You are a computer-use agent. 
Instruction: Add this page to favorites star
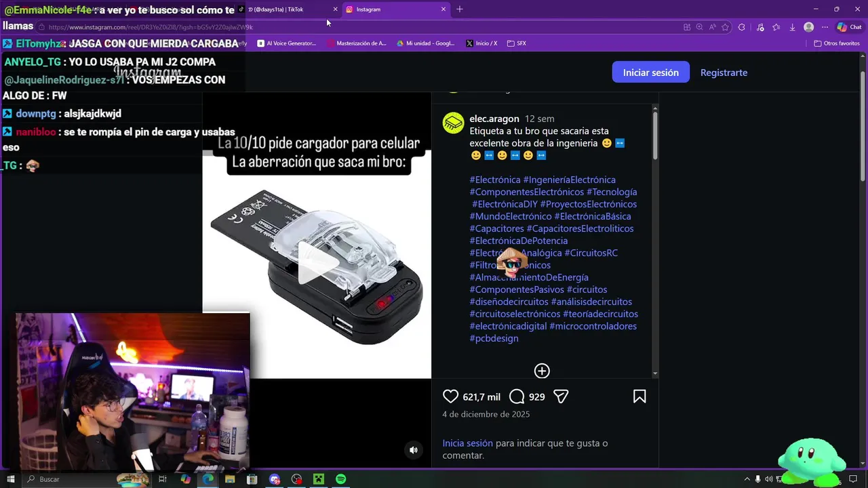click(726, 27)
